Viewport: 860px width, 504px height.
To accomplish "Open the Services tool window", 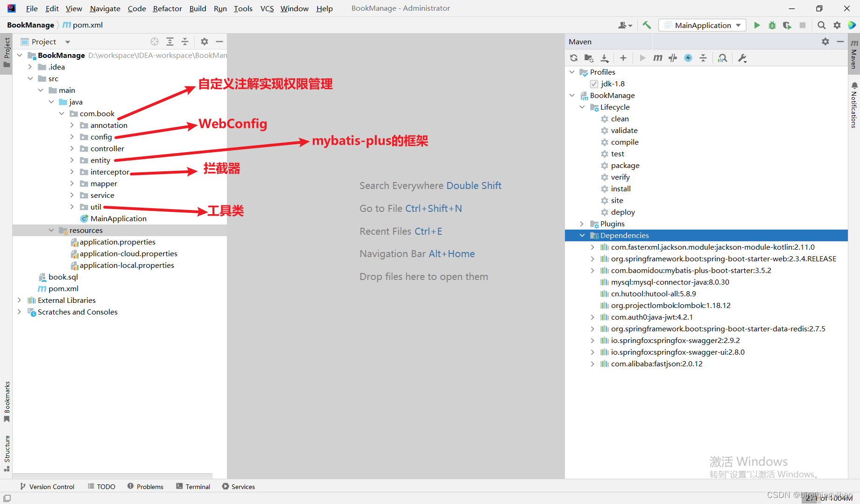I will (x=239, y=486).
